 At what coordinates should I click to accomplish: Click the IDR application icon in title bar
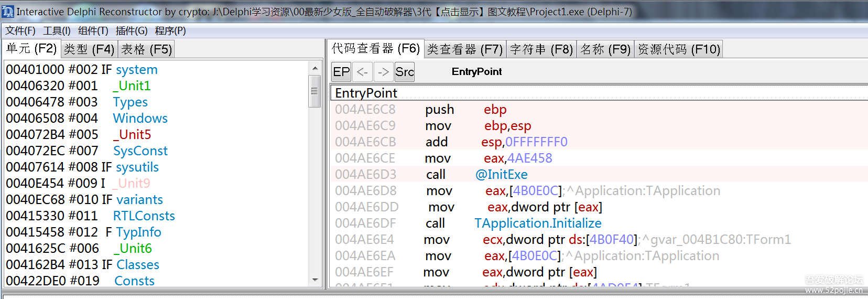[8, 12]
